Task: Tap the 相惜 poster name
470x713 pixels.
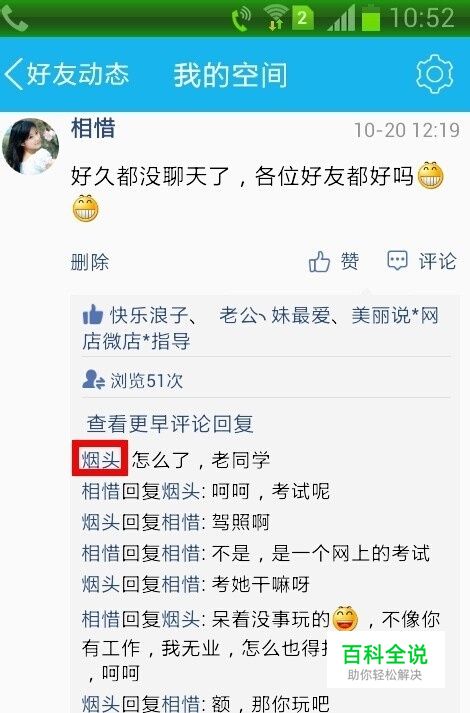Action: tap(93, 128)
